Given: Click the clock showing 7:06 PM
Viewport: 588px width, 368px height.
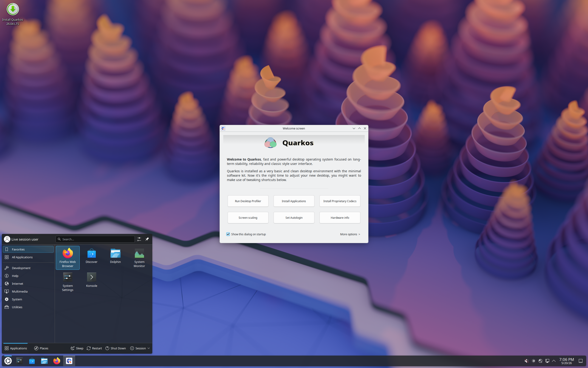Looking at the screenshot, I should tap(566, 361).
